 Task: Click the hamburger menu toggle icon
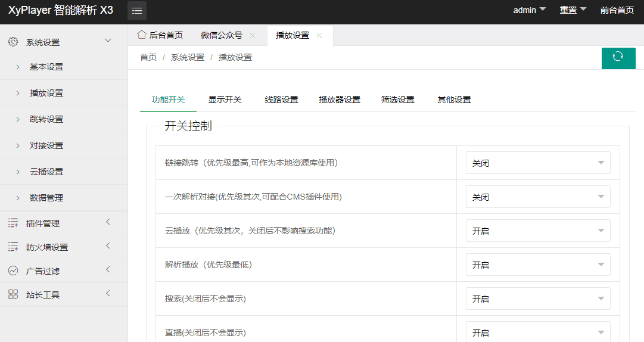click(x=137, y=11)
